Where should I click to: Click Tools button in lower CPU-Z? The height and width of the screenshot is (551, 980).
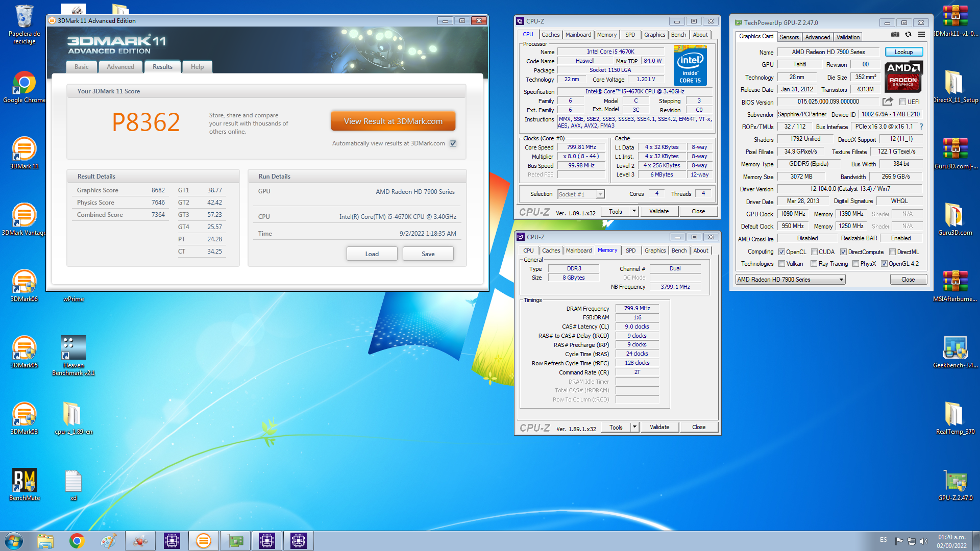click(x=616, y=427)
